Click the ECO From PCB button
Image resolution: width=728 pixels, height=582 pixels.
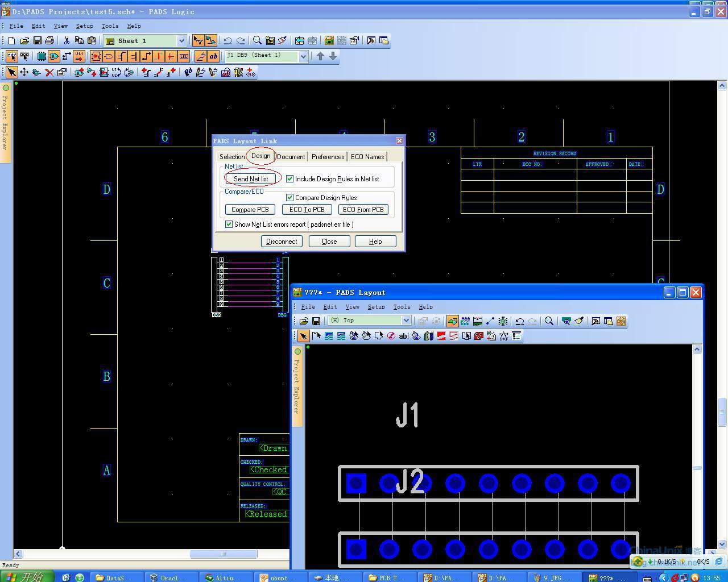pos(363,209)
